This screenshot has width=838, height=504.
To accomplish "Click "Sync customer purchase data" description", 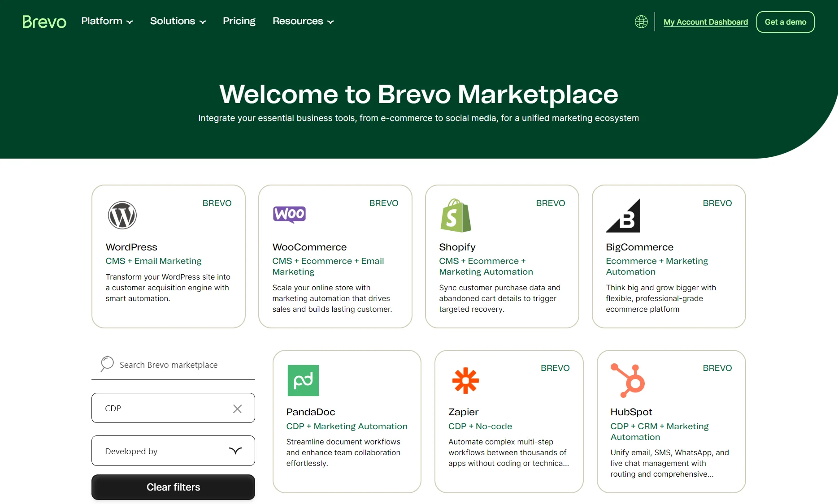I will coord(500,298).
